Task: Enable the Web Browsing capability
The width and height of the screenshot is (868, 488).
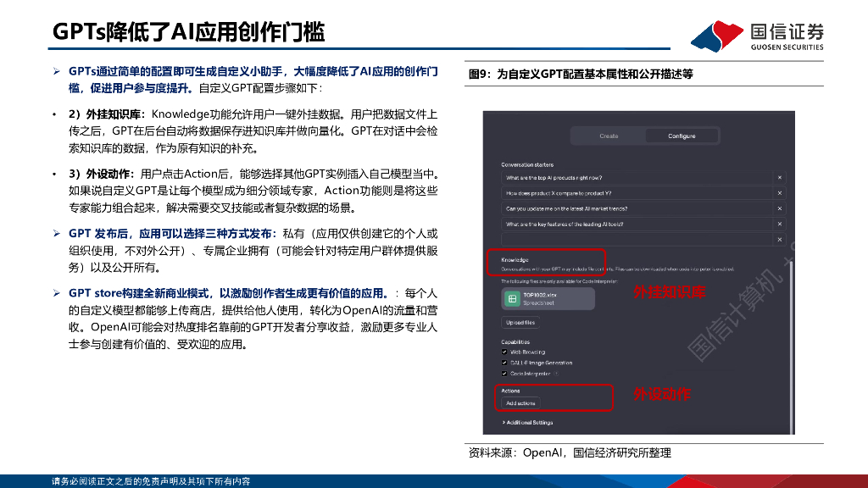Action: click(x=504, y=351)
